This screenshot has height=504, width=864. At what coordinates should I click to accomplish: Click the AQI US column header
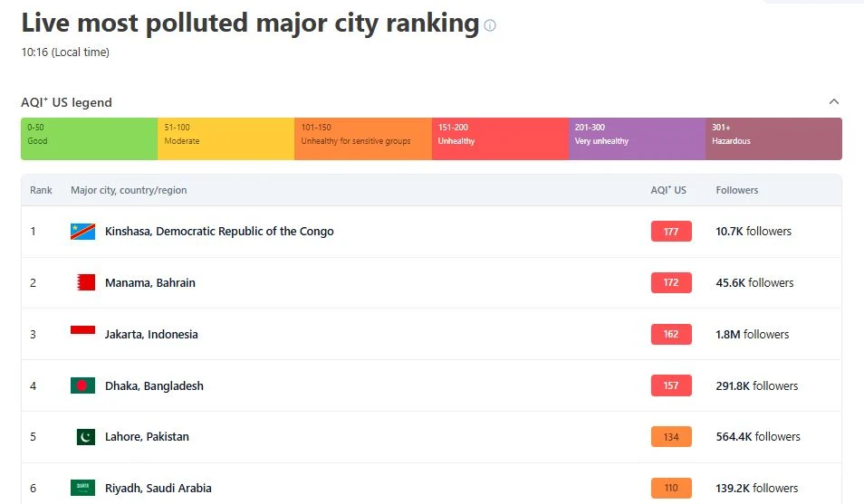click(x=668, y=190)
